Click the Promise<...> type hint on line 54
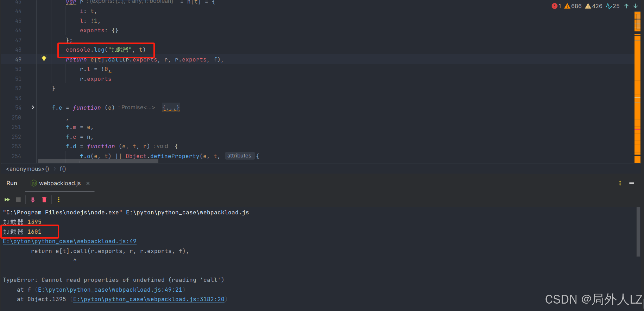644x311 pixels. pyautogui.click(x=138, y=108)
